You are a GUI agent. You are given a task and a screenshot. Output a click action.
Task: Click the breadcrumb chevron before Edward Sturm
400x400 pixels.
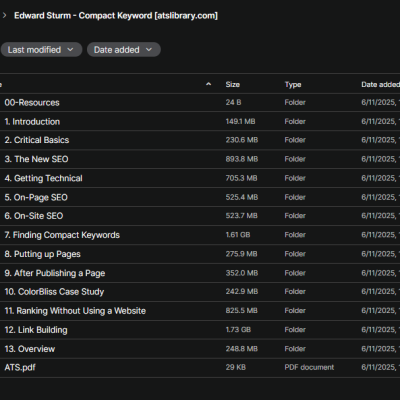(x=4, y=15)
